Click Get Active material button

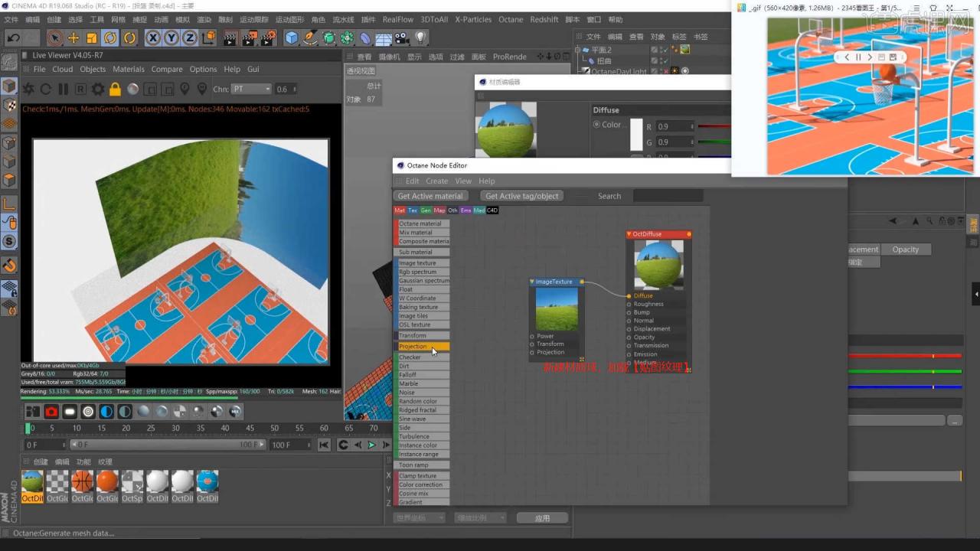point(430,196)
